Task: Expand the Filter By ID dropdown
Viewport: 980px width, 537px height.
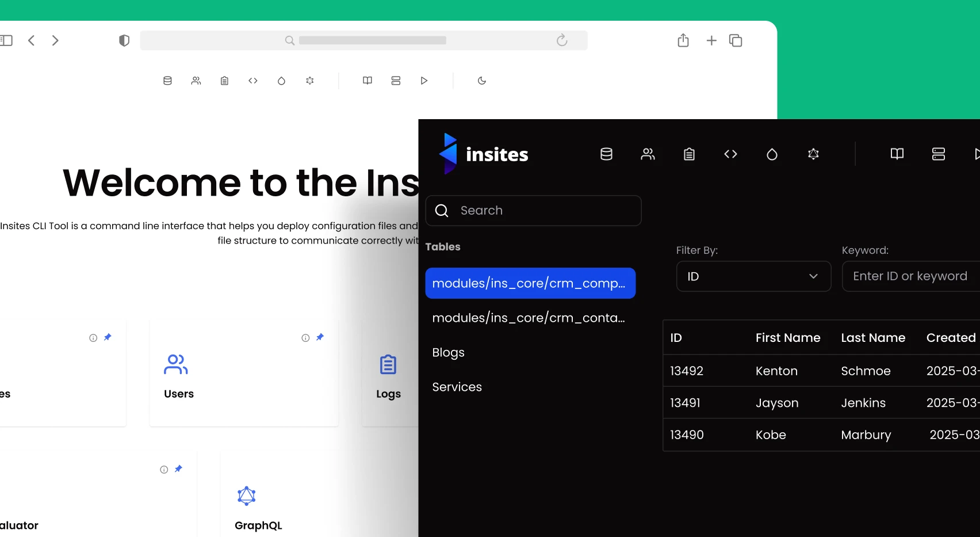Action: coord(753,276)
